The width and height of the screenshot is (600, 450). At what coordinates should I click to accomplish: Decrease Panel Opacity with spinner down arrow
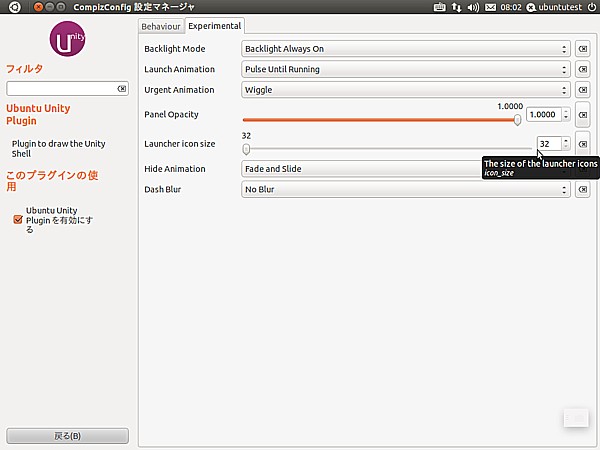click(566, 118)
